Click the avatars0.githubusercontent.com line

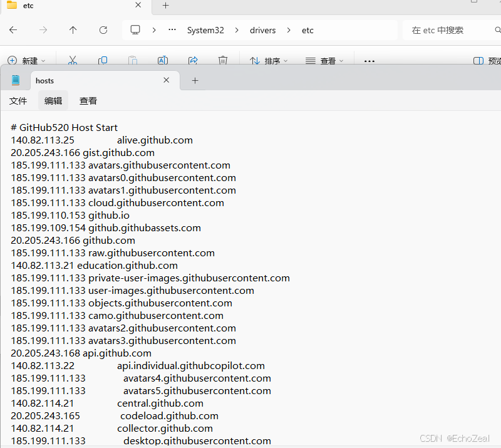point(123,177)
